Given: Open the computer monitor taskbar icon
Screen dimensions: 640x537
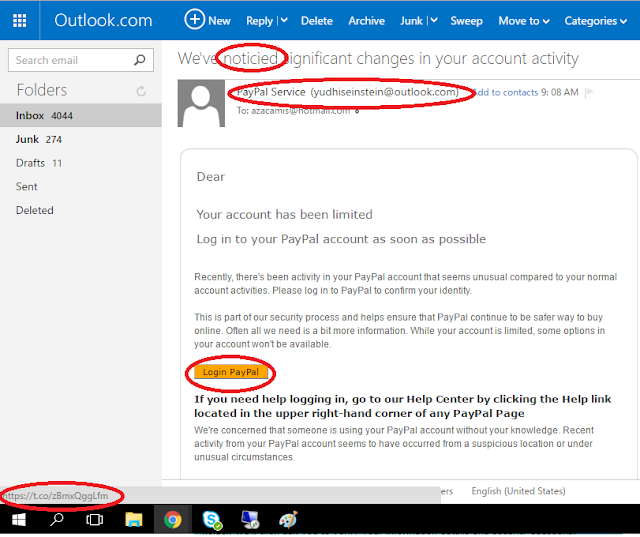Looking at the screenshot, I should click(250, 520).
